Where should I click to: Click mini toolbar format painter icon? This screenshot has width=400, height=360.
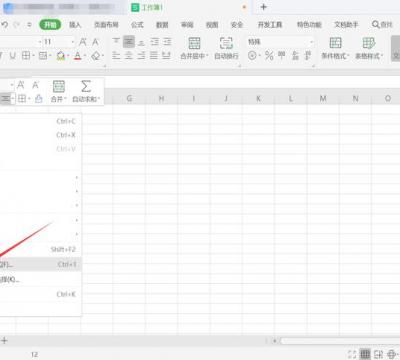(39, 99)
